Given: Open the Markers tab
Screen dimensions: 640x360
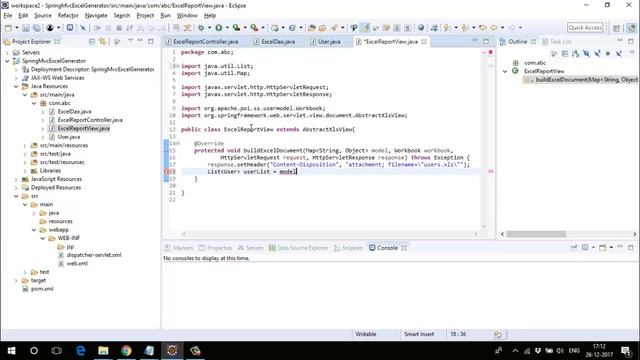Looking at the screenshot, I should 179,248.
